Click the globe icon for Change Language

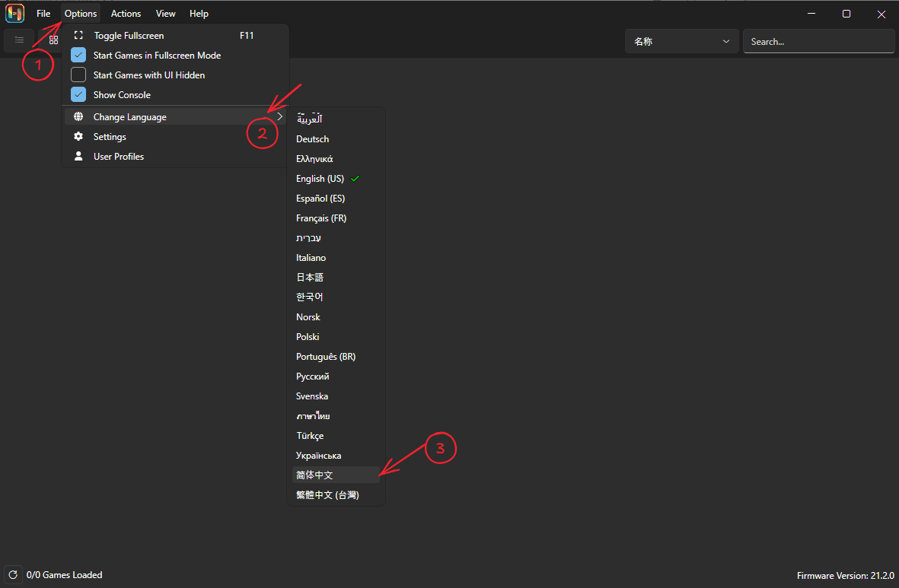coord(78,117)
